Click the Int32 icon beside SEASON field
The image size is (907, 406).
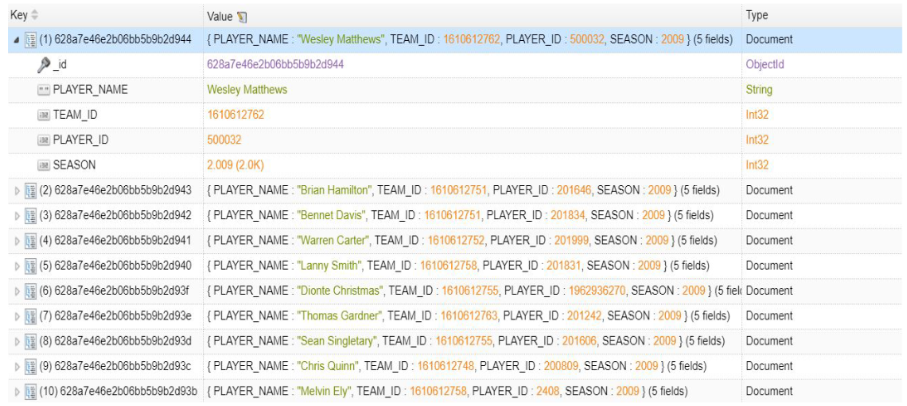click(43, 165)
